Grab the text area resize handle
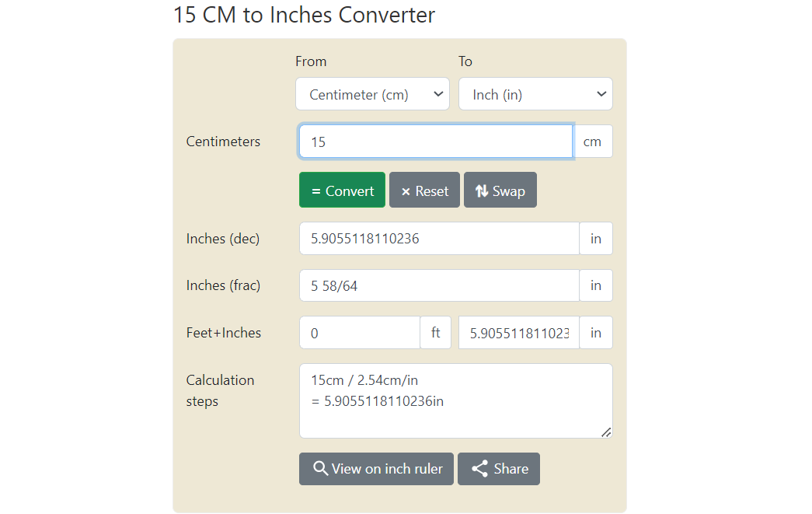 606,432
